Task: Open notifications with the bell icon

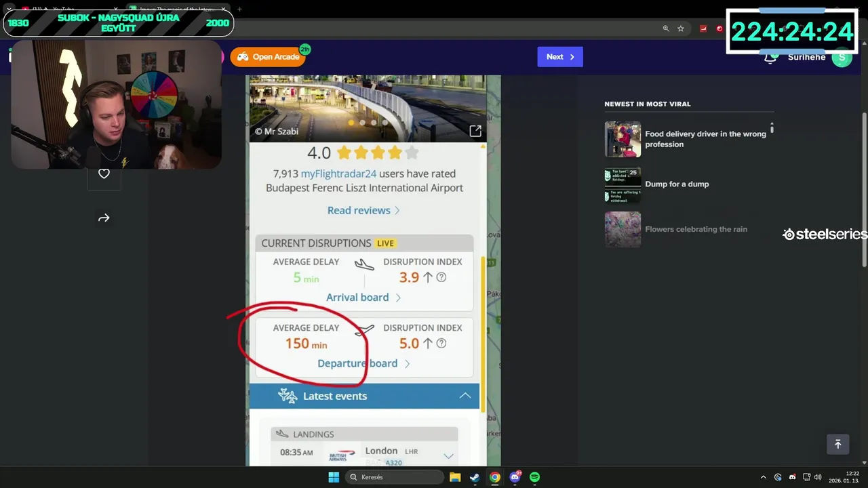Action: (770, 58)
